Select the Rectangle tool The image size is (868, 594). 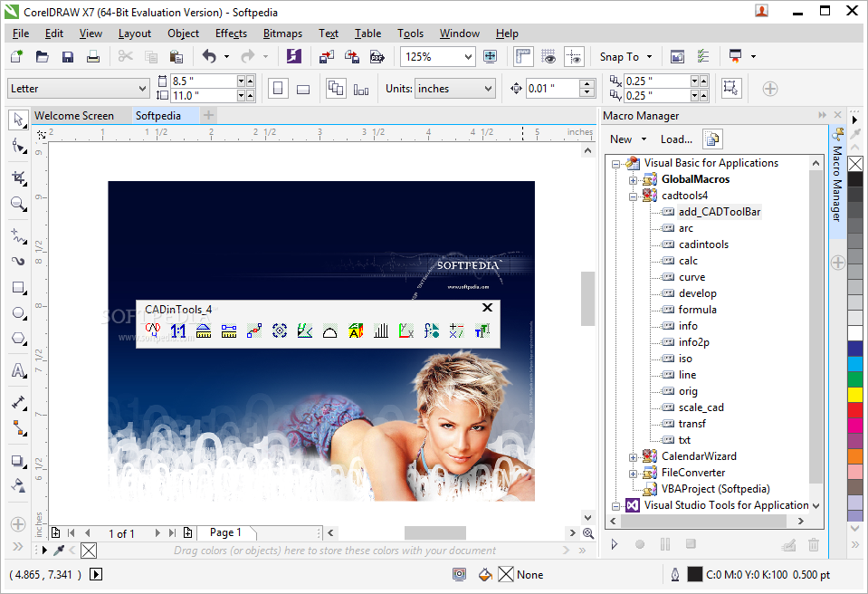[x=18, y=288]
